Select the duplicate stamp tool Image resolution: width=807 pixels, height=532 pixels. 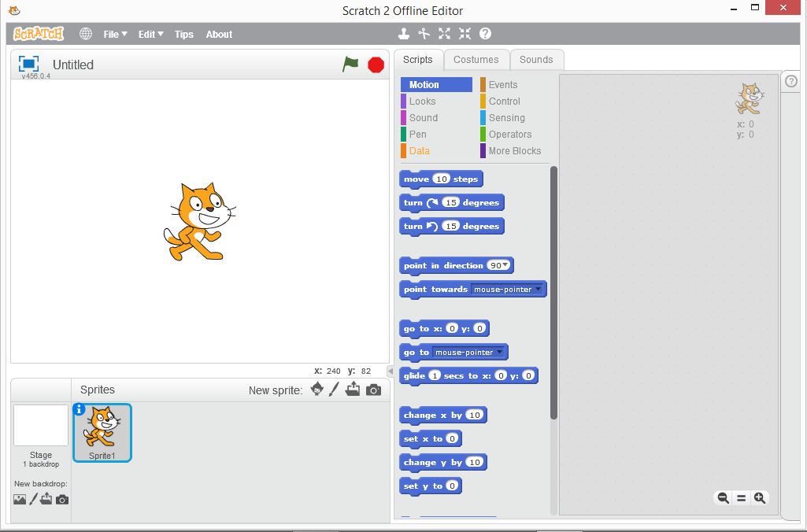(x=404, y=34)
